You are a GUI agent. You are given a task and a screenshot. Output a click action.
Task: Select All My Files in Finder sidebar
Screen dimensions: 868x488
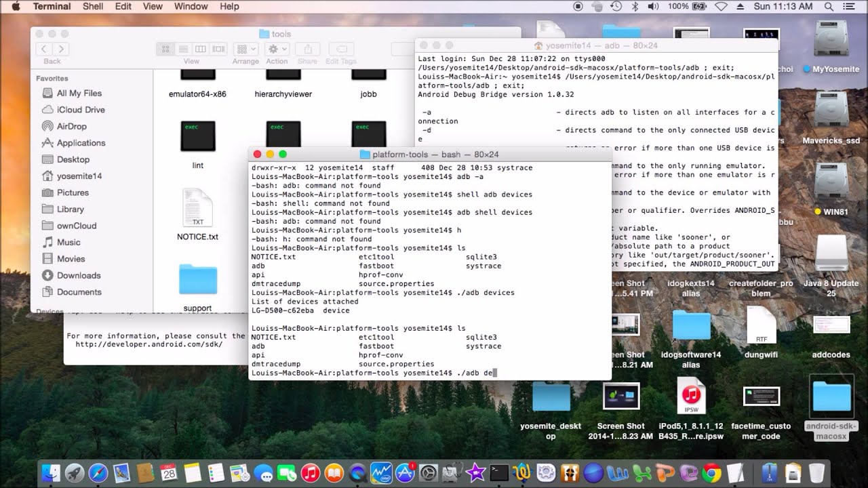[79, 93]
